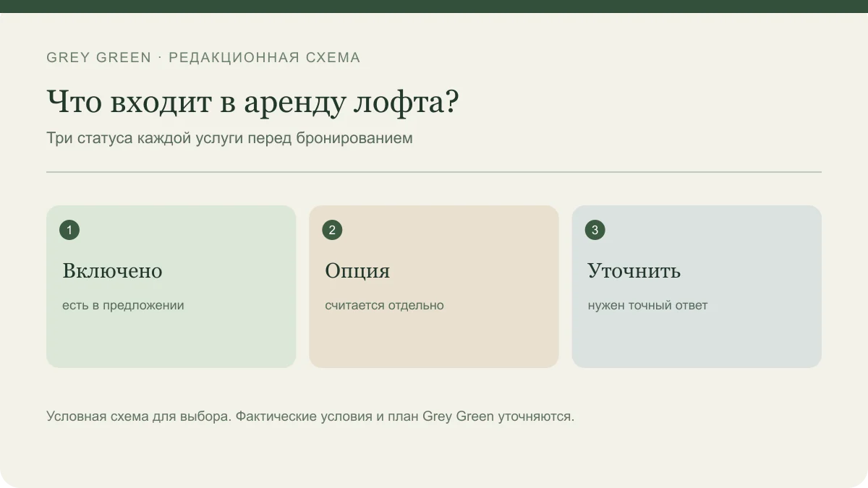The height and width of the screenshot is (488, 868).
Task: Click the 'GREY GREEN · РЕДАКЦИОННАЯ СХЕМА' label
Action: [203, 57]
